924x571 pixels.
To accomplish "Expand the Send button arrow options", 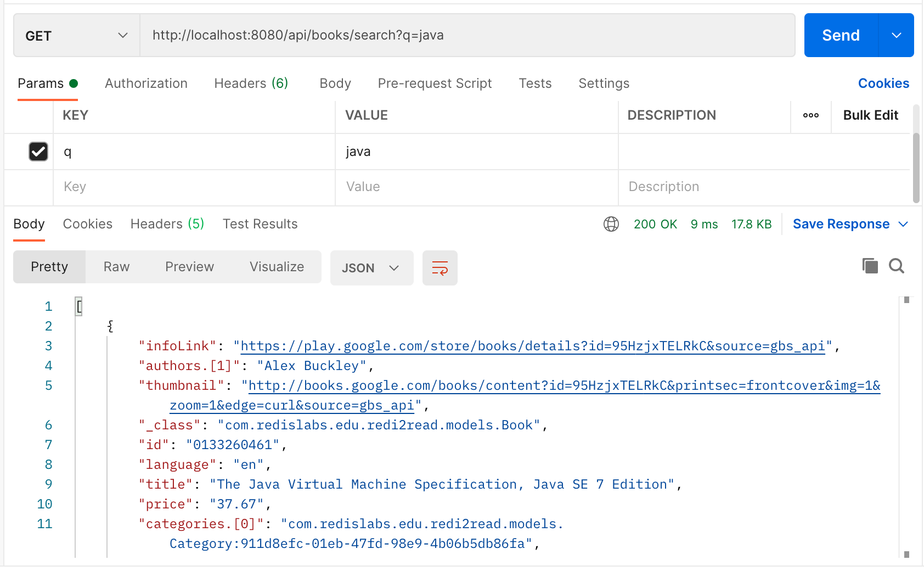I will (897, 35).
